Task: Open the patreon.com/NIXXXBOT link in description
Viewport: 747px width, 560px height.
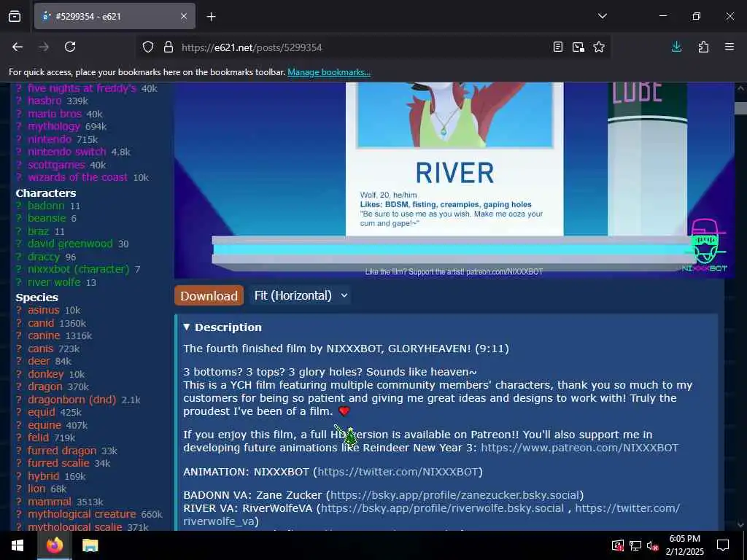Action: (579, 448)
